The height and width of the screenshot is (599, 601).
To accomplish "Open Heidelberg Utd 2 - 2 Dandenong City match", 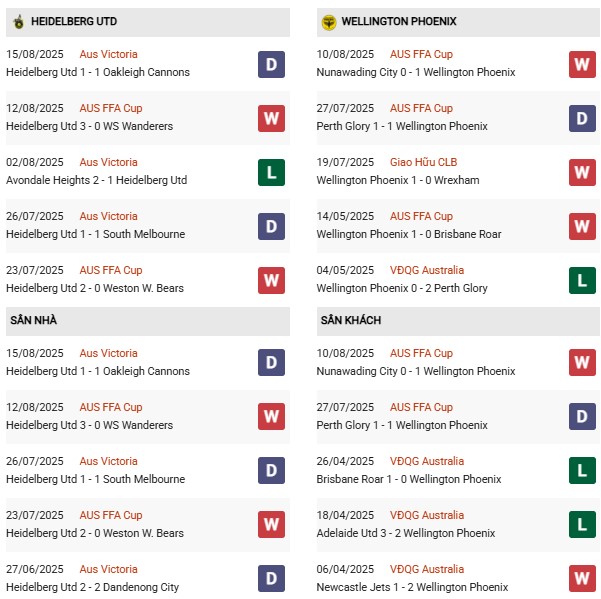I will pyautogui.click(x=92, y=587).
